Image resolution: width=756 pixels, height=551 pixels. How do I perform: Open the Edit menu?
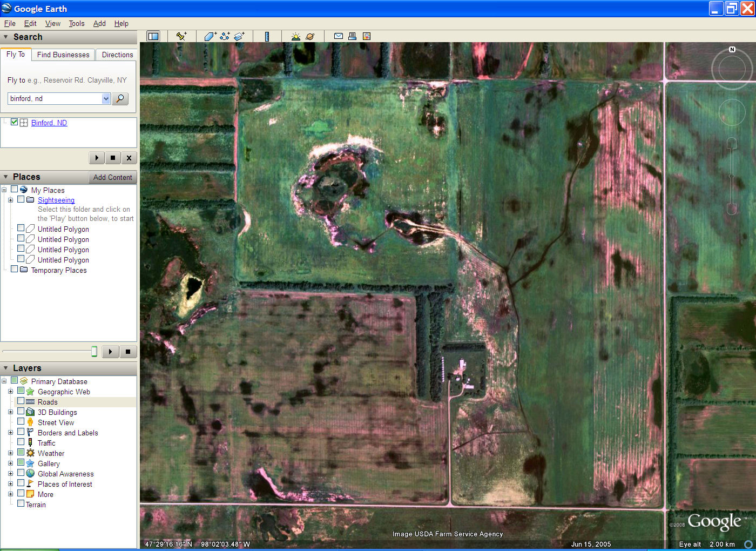point(30,23)
